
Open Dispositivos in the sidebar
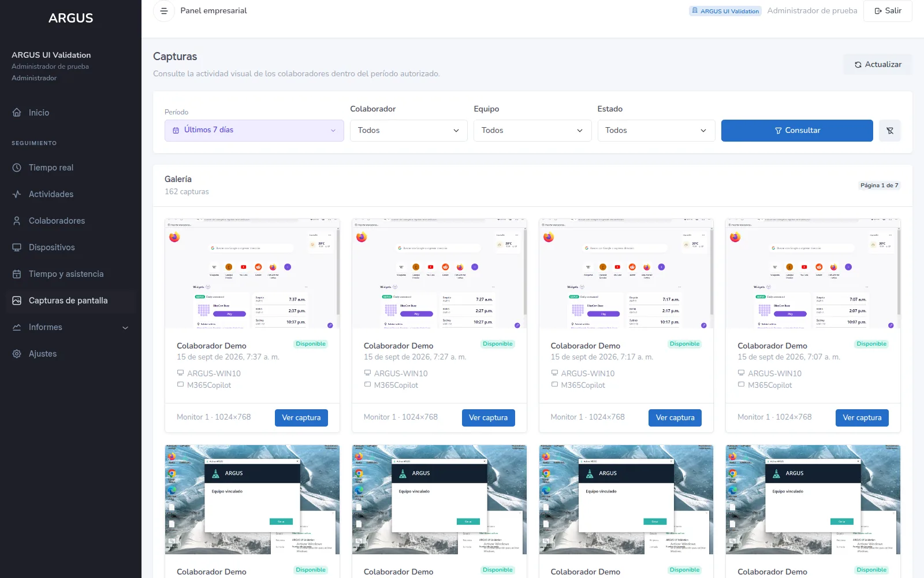click(x=70, y=247)
